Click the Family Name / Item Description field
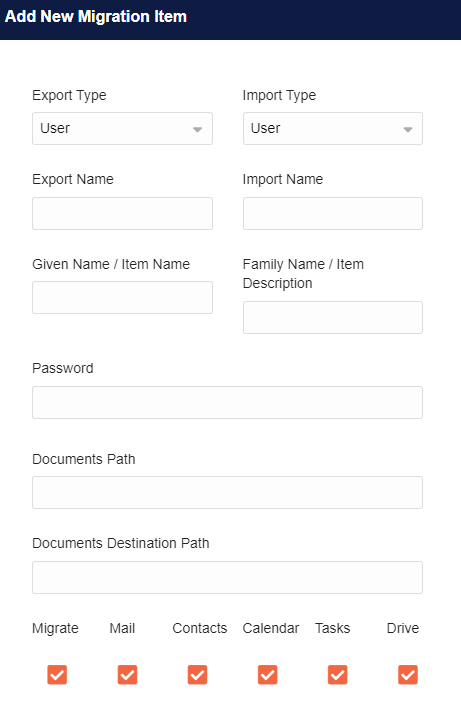 click(x=333, y=317)
